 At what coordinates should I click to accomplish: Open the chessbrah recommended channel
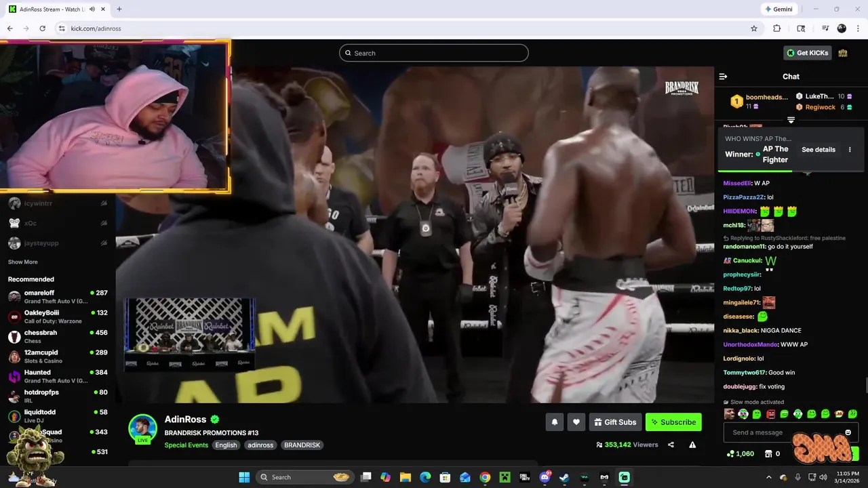click(58, 336)
